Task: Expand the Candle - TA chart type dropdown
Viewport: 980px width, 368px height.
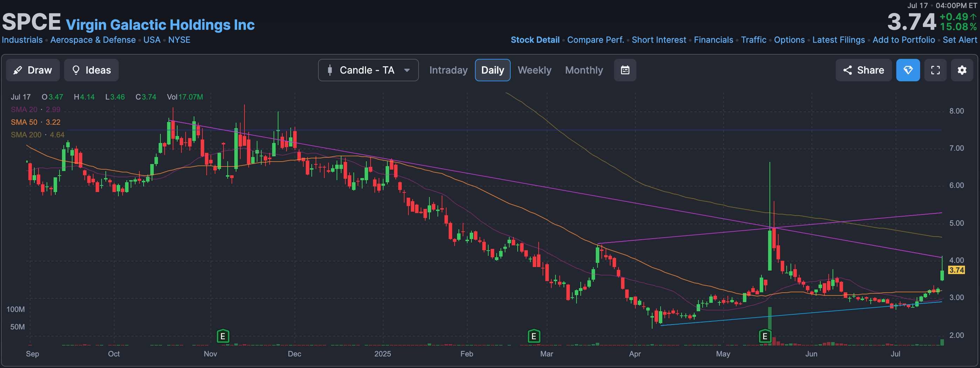Action: (368, 70)
